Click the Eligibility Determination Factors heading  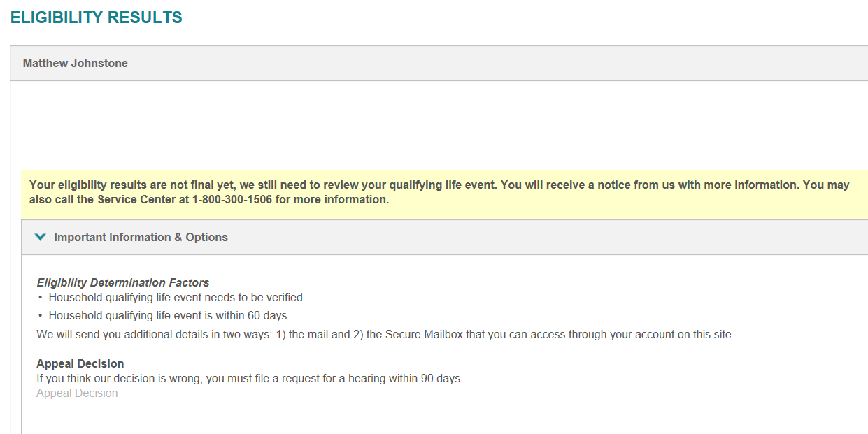pyautogui.click(x=123, y=282)
